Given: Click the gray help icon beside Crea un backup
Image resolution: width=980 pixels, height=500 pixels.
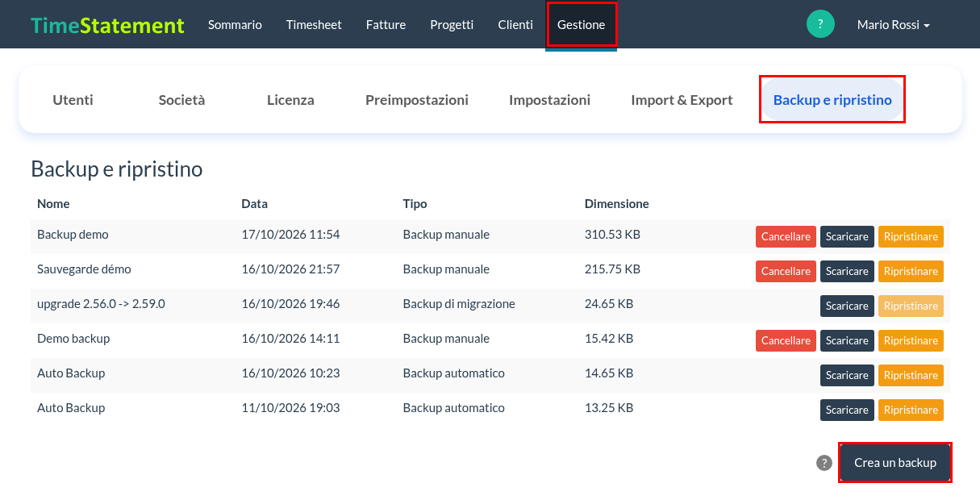Looking at the screenshot, I should point(824,463).
